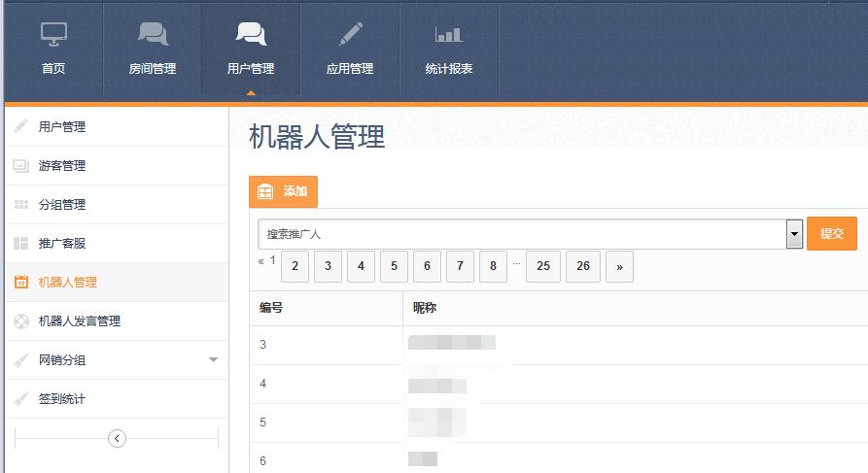Screen dimensions: 868x473
Task: Click the 机器人发言管理 lifebuoy icon
Action: coord(21,321)
